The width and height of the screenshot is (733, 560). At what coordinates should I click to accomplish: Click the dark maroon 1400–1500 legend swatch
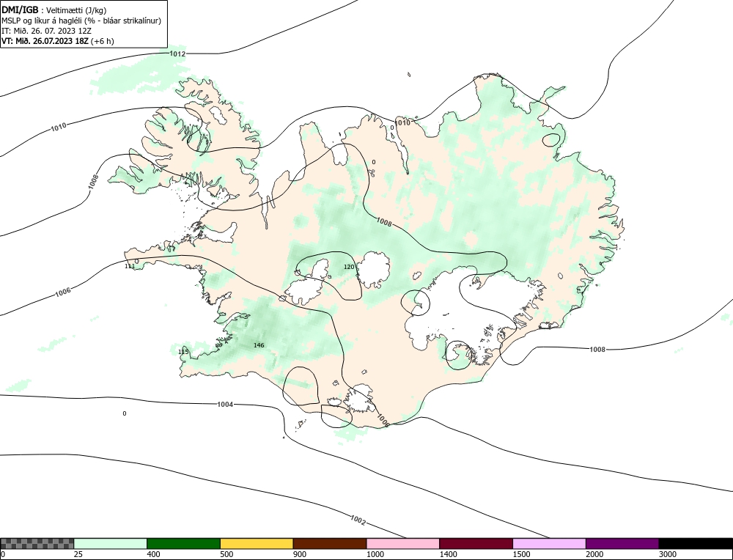pyautogui.click(x=476, y=543)
